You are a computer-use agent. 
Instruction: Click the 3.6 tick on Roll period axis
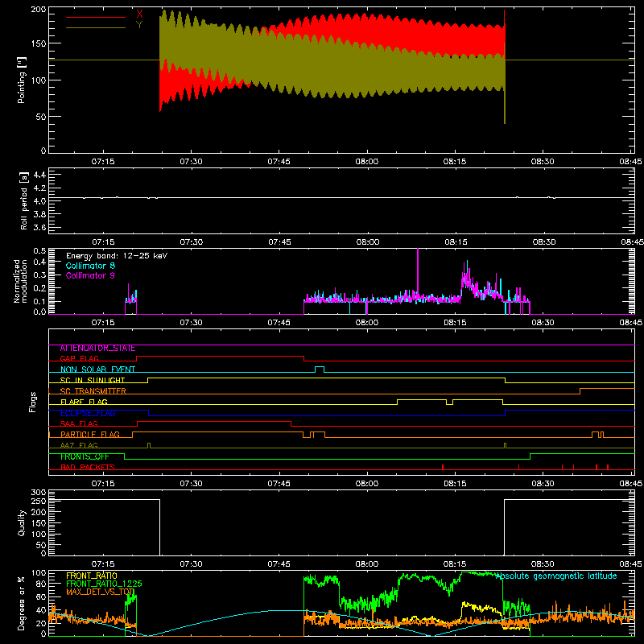[39, 228]
